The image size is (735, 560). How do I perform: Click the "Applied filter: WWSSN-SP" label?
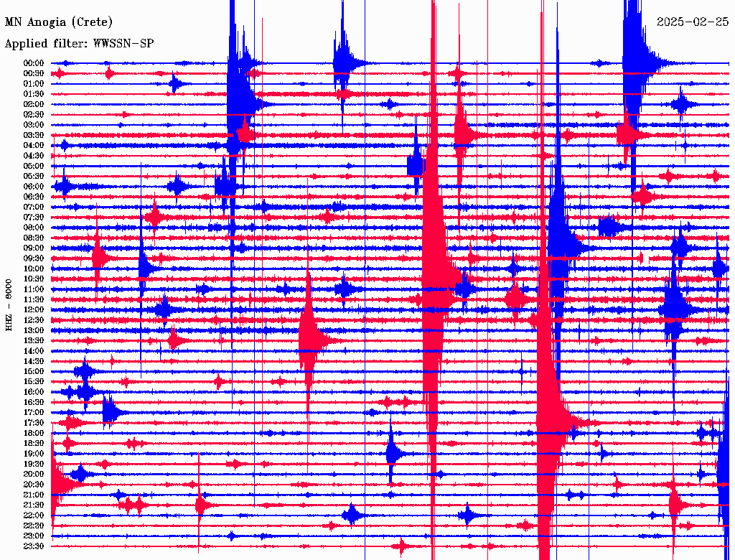pos(79,44)
